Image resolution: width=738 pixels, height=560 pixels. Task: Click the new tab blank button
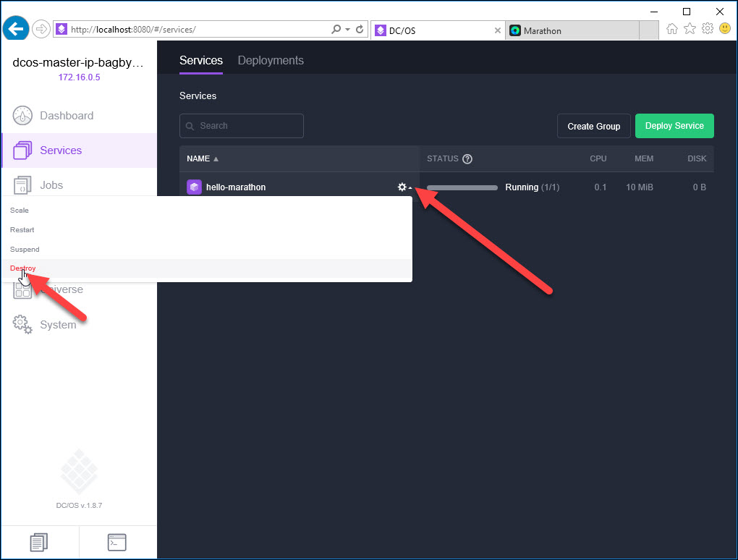point(649,30)
